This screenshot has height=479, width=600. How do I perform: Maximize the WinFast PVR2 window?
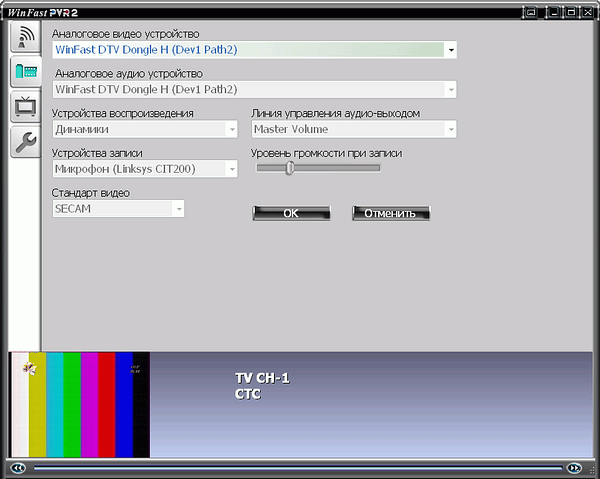click(571, 12)
